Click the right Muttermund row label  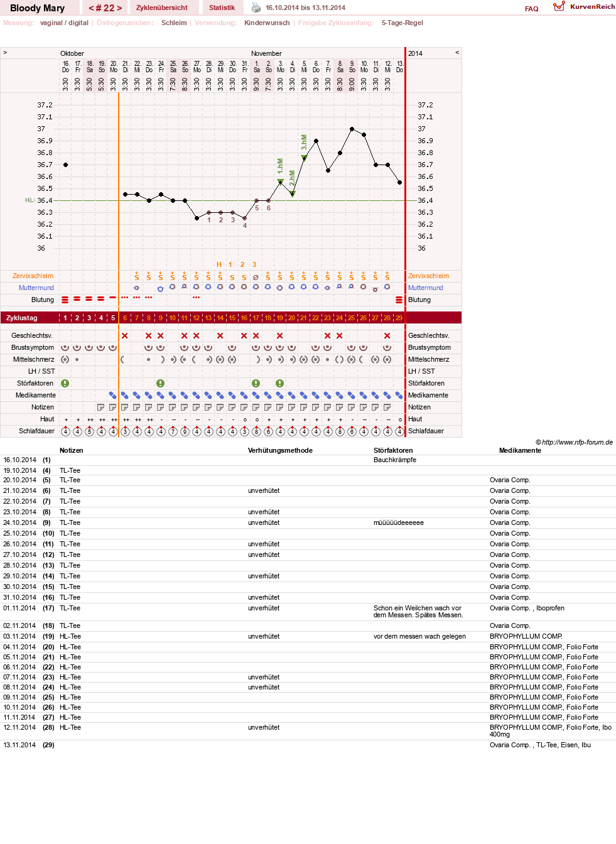coord(426,288)
